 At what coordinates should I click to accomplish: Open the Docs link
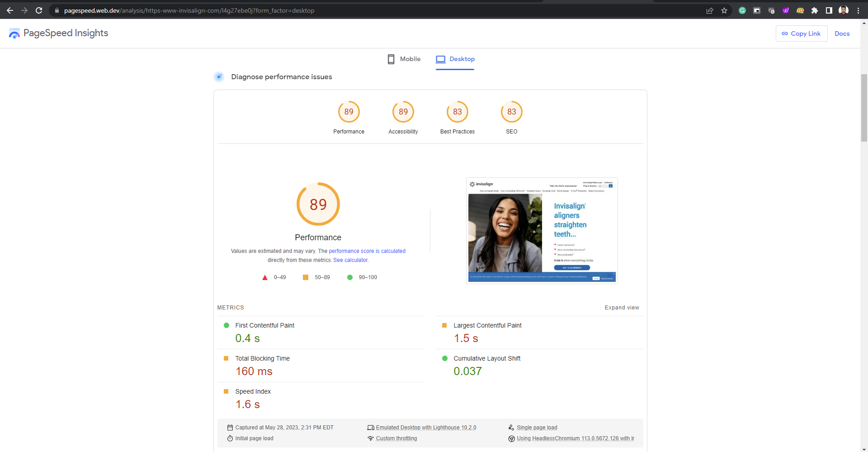[842, 33]
